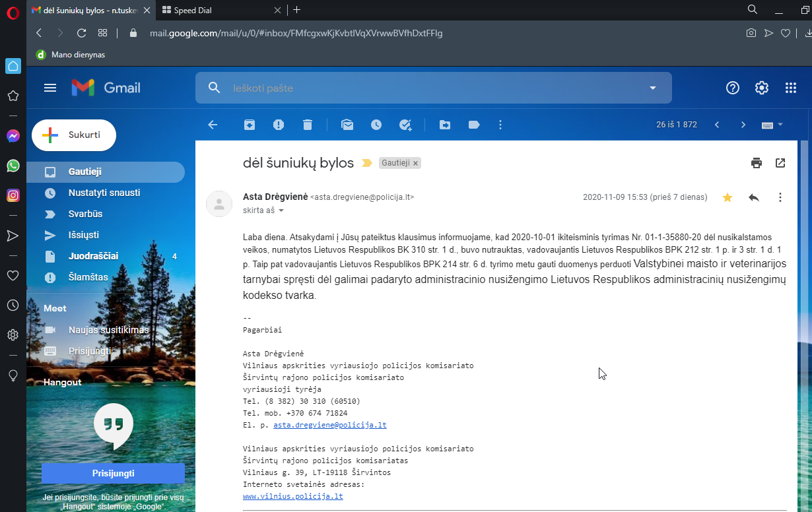Click the Sukurti compose button

click(74, 135)
